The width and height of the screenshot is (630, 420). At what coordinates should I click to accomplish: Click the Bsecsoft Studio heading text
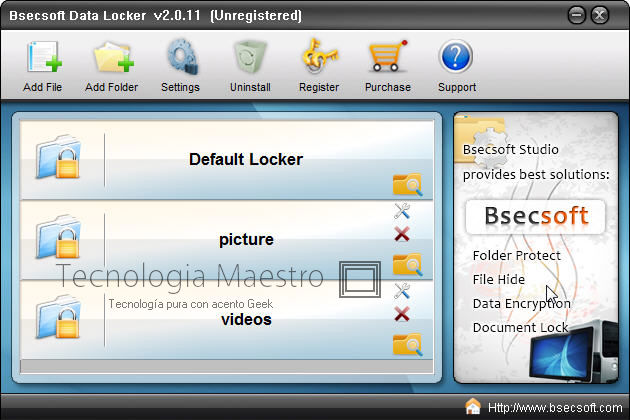[510, 150]
